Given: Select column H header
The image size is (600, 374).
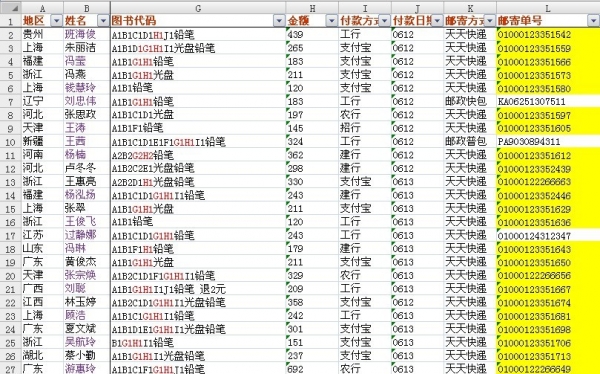Looking at the screenshot, I should click(x=312, y=8).
